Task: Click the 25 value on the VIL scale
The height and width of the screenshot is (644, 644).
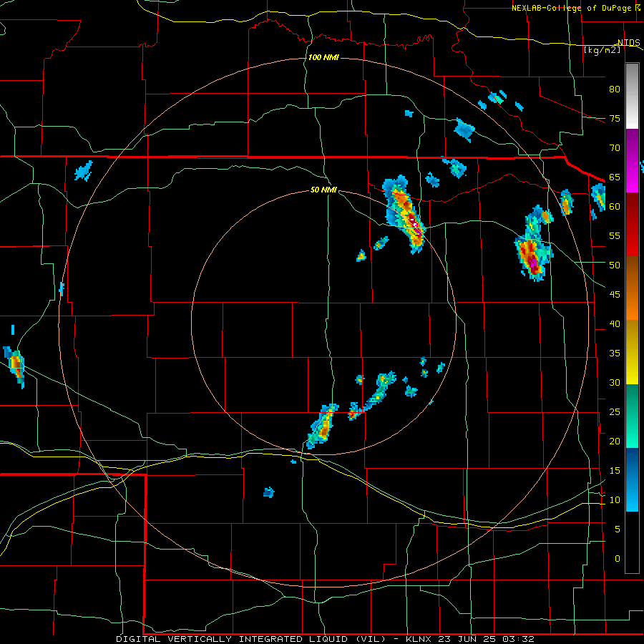Action: pyautogui.click(x=615, y=412)
